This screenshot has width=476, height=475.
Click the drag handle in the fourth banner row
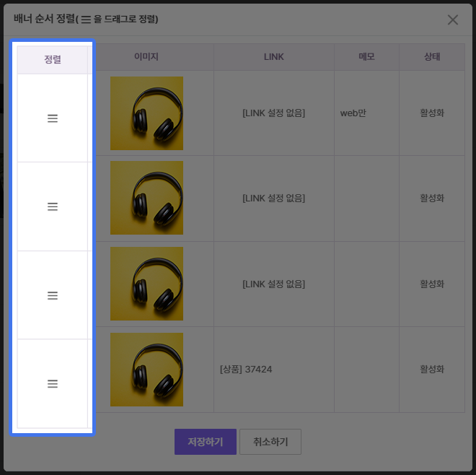pyautogui.click(x=52, y=384)
